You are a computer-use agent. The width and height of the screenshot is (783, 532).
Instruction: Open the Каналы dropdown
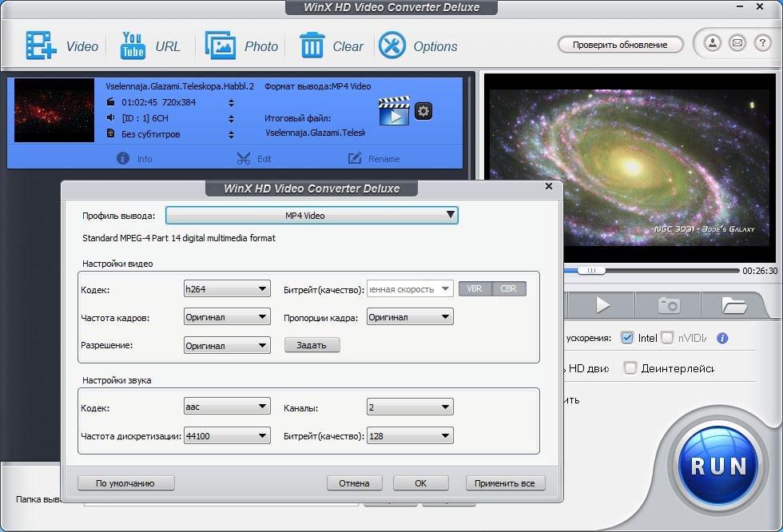click(x=410, y=407)
